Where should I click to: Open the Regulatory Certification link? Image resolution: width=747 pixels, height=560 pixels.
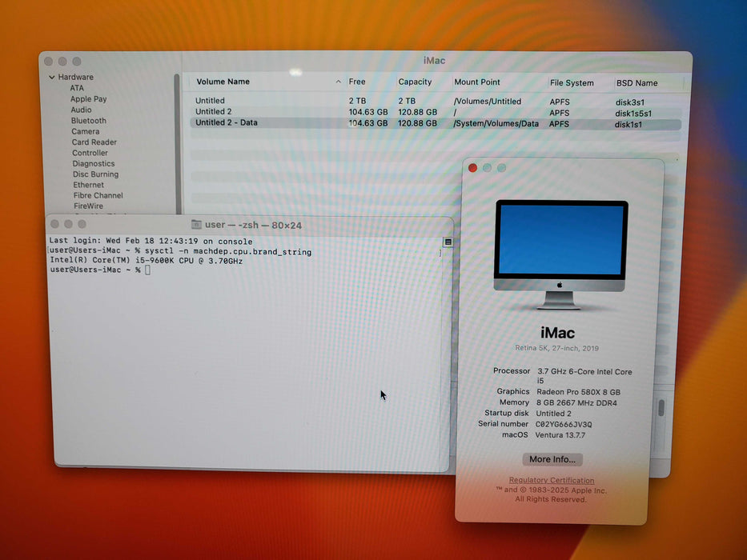click(551, 481)
